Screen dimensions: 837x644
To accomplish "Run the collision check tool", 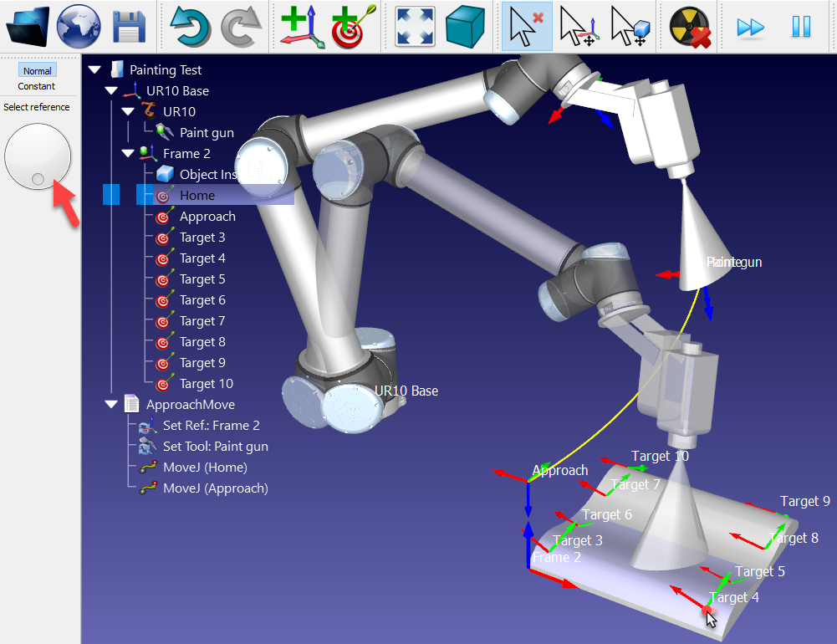I will click(x=687, y=27).
